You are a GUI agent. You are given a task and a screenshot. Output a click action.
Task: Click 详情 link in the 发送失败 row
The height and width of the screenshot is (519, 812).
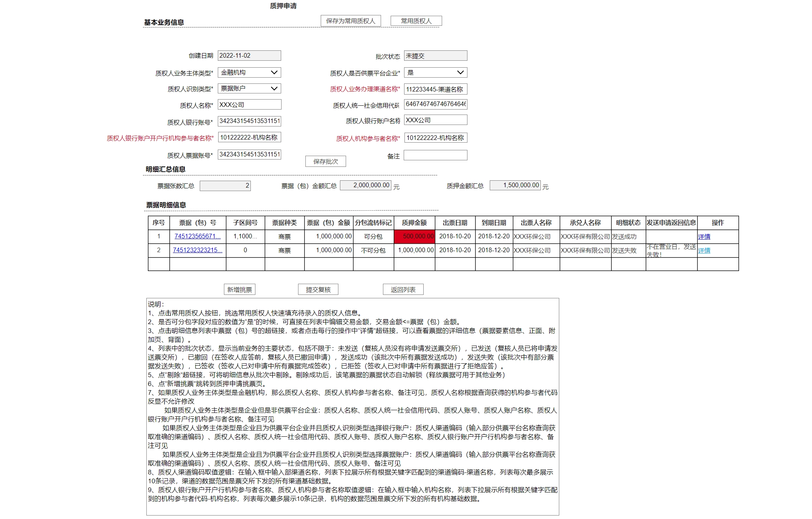tap(704, 251)
